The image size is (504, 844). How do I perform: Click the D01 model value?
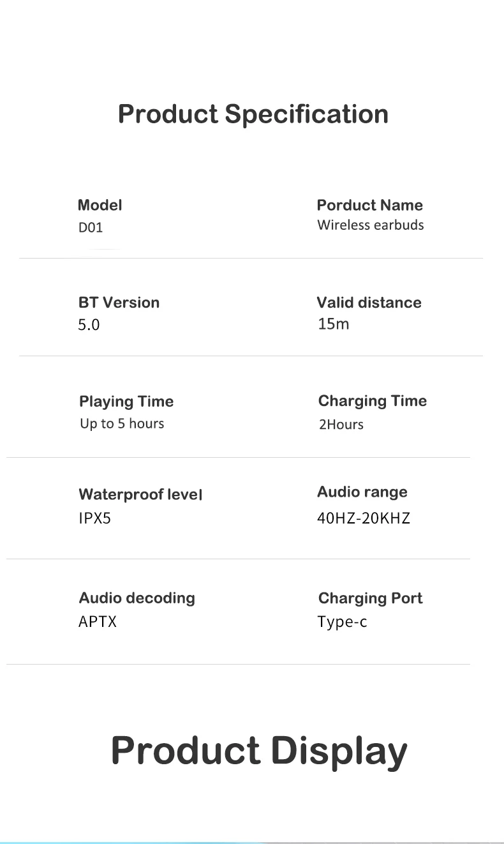pos(91,227)
